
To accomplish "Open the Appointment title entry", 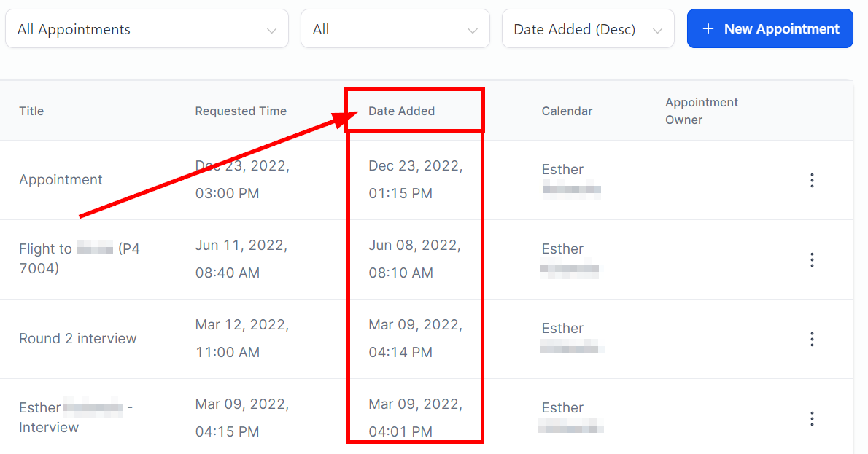I will click(61, 180).
